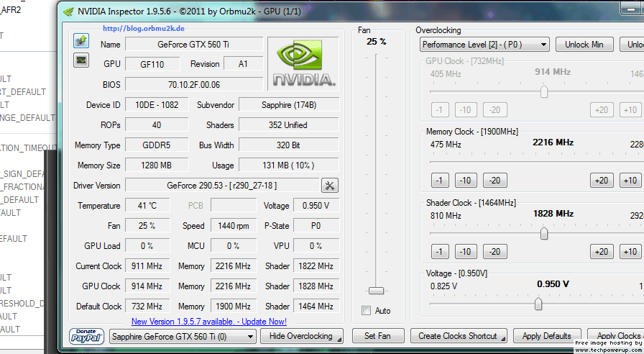Click the Usage 131 MB ( 10% ) value
Image resolution: width=644 pixels, height=354 pixels.
[289, 165]
